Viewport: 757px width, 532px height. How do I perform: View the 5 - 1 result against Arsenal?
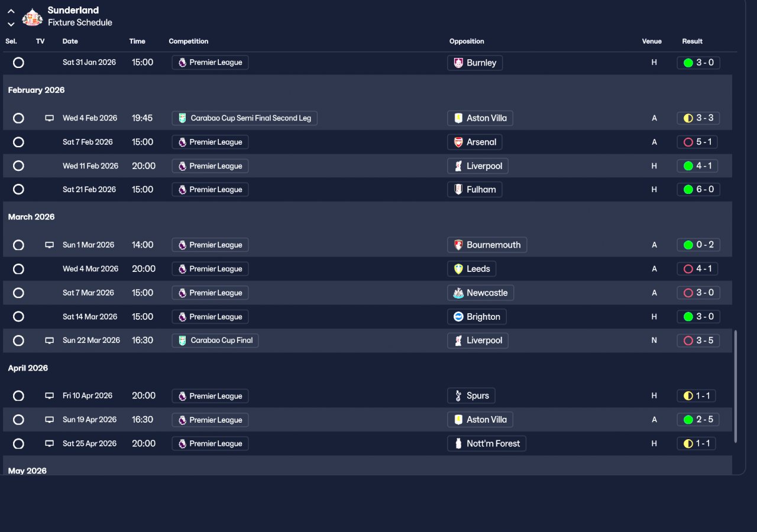pyautogui.click(x=698, y=142)
